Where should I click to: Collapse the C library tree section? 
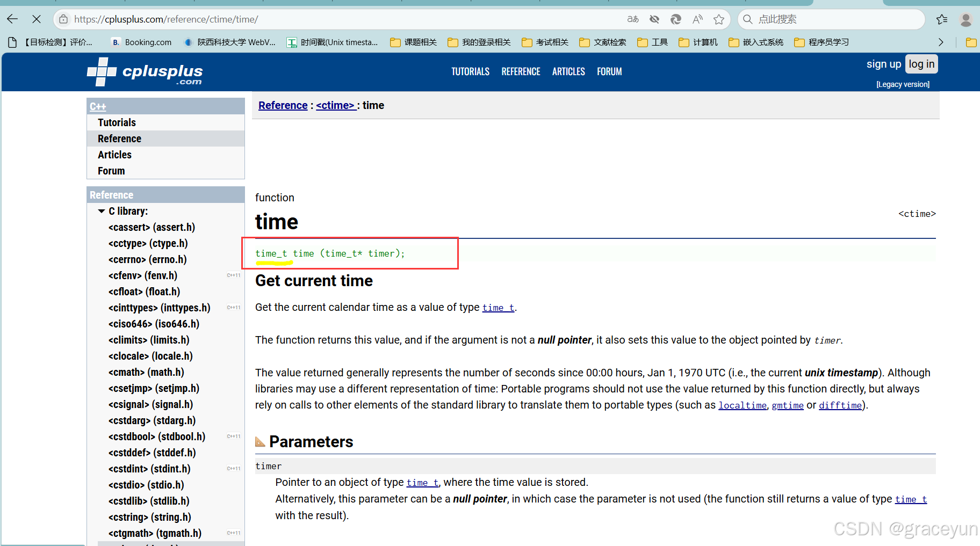pos(102,212)
